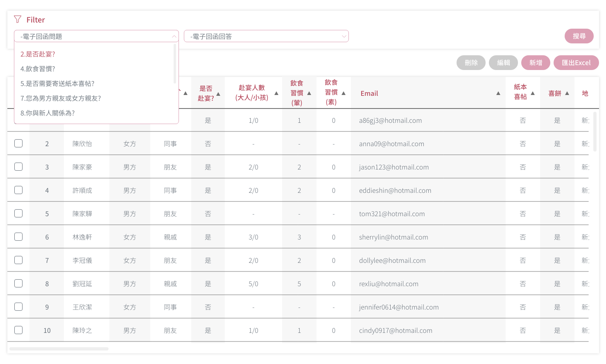Choose option 2.是否赴宴? from list
606x364 pixels.
(x=38, y=54)
